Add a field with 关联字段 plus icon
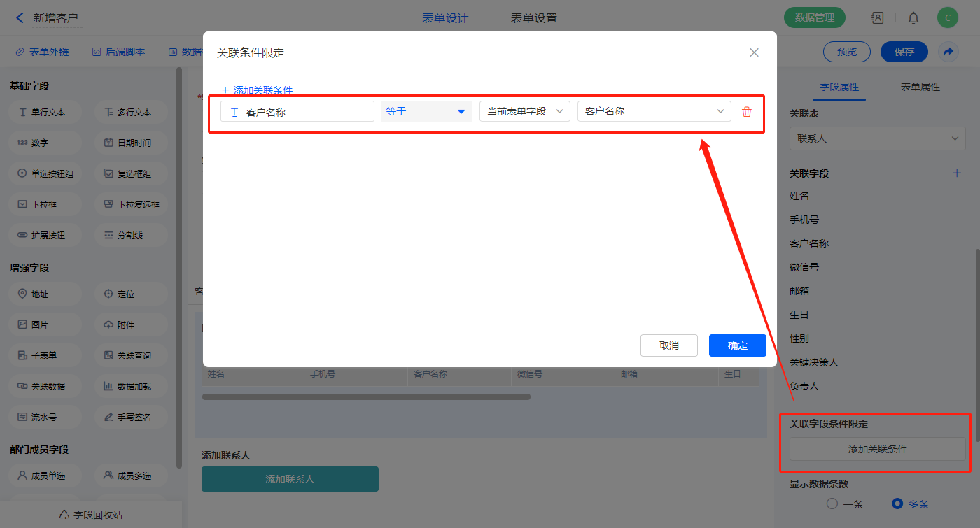Viewport: 980px width, 528px height. (957, 173)
